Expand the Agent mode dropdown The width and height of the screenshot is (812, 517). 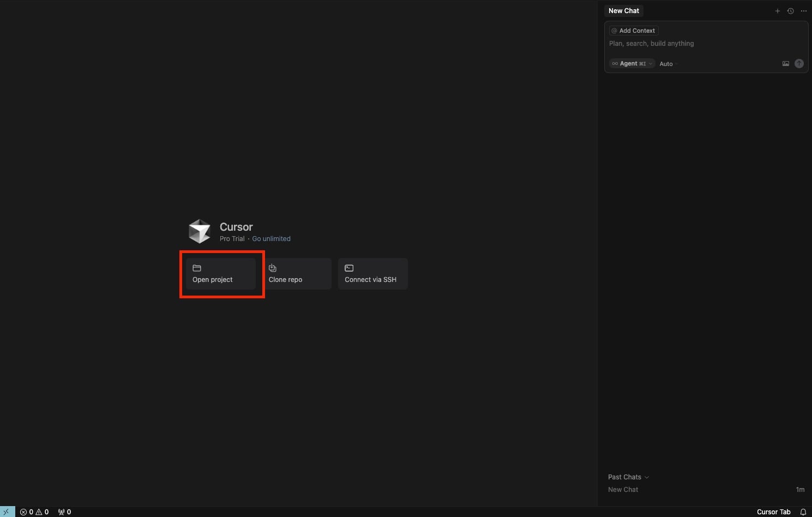(x=632, y=64)
